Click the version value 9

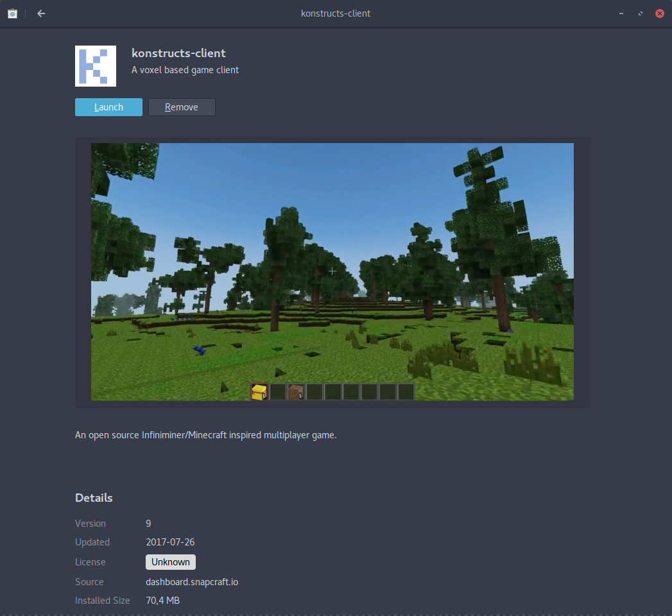(x=148, y=524)
